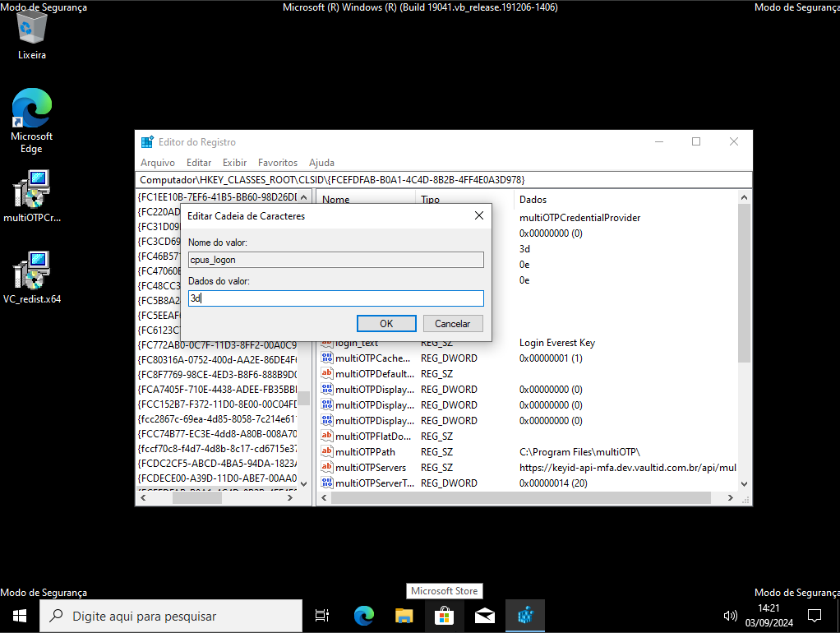The image size is (840, 633).
Task: Click the Registry Editor taskbar icon
Action: tap(525, 616)
